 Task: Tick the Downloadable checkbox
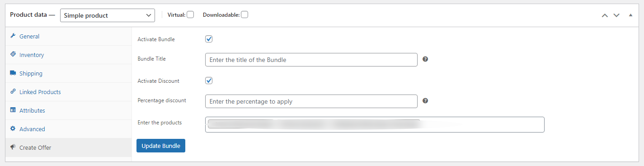[x=244, y=14]
